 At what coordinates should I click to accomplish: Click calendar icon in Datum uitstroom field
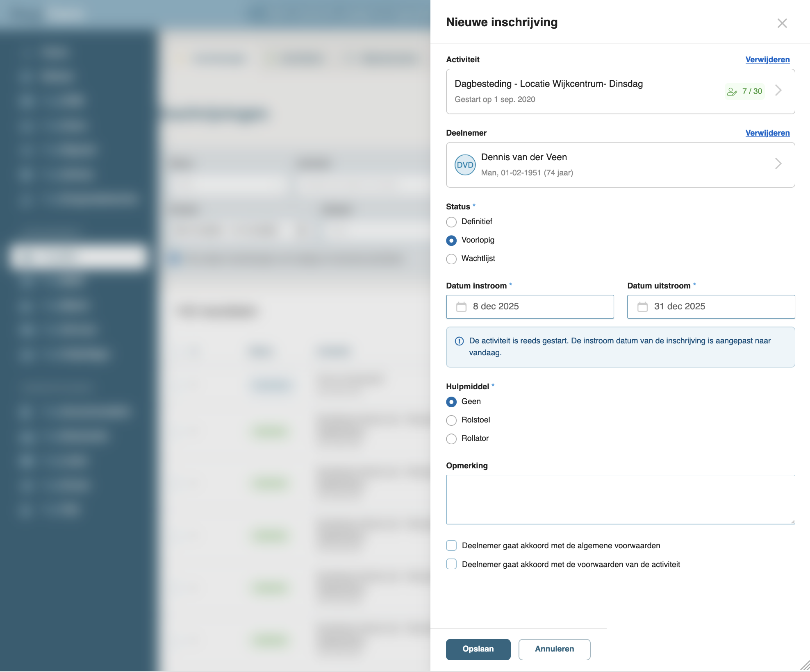coord(642,307)
